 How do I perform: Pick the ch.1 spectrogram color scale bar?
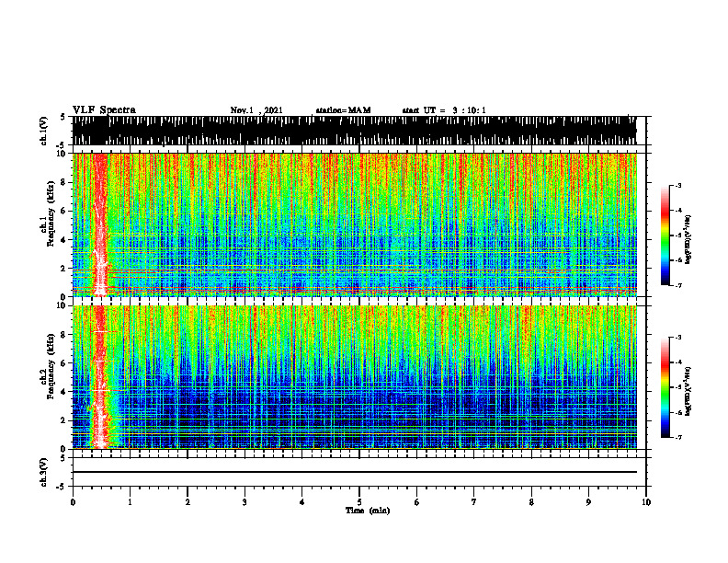pos(665,236)
